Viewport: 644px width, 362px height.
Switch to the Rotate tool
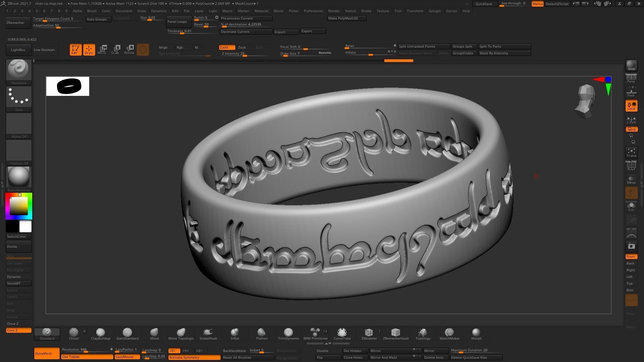[x=129, y=50]
